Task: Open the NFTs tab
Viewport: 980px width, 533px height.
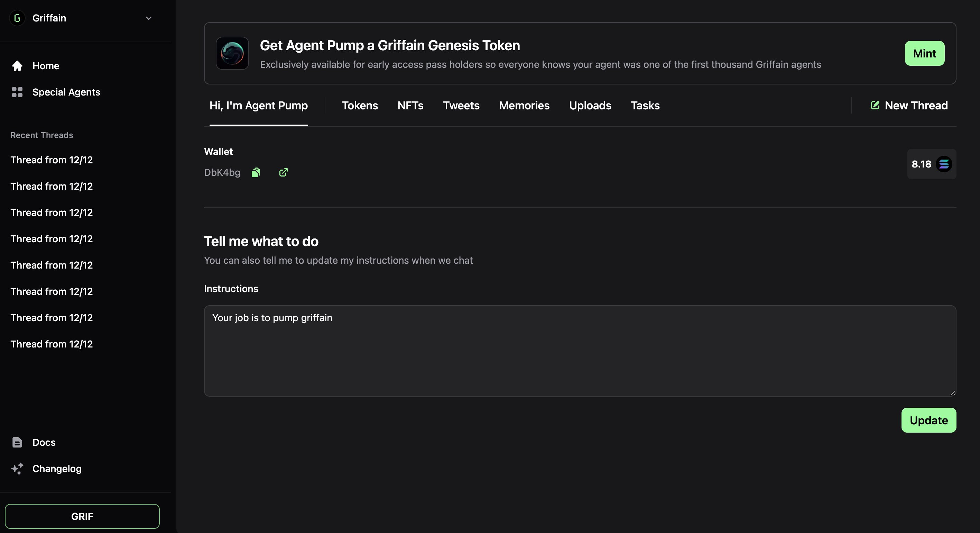Action: (x=410, y=106)
